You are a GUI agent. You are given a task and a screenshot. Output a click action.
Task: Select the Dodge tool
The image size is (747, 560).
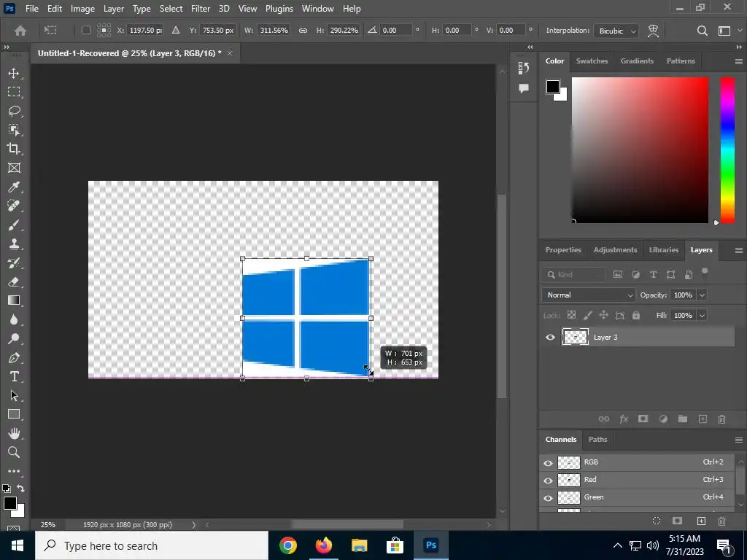click(x=14, y=338)
